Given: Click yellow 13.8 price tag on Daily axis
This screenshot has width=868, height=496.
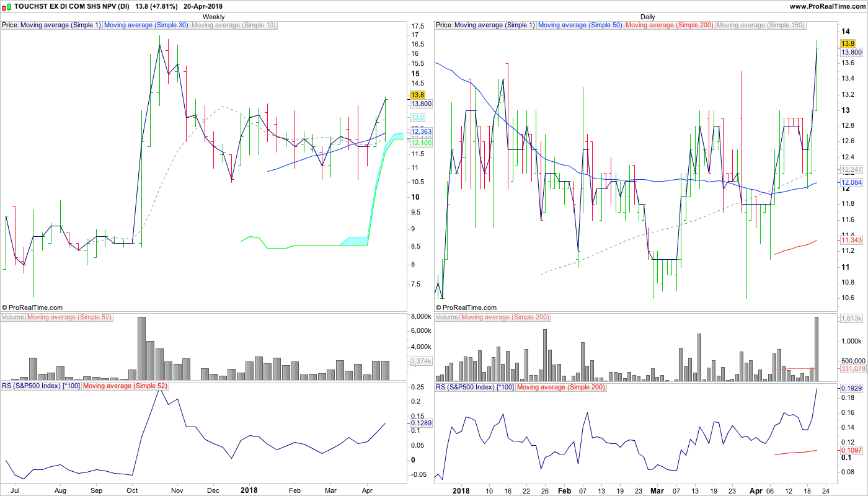Looking at the screenshot, I should [x=848, y=43].
